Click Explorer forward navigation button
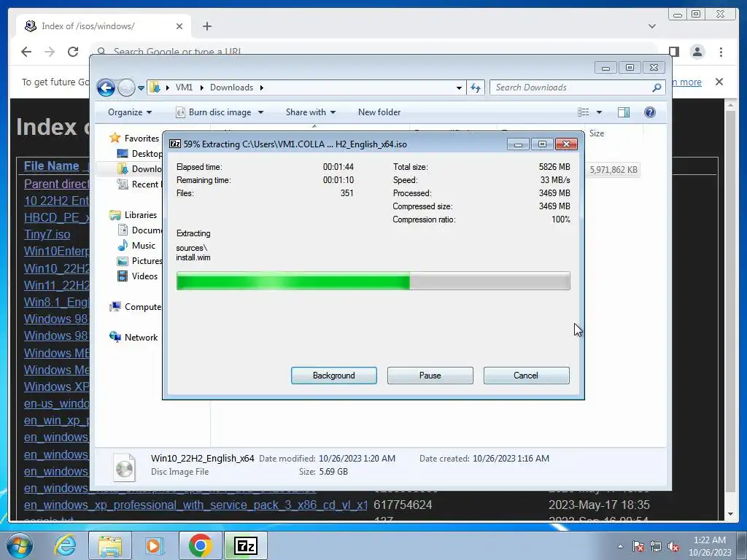The image size is (747, 560). (126, 87)
